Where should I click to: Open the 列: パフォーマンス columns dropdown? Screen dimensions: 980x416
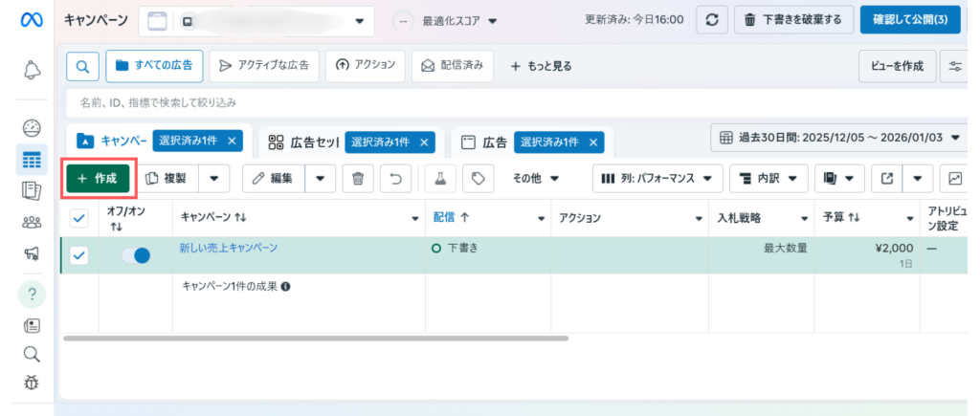[x=657, y=178]
